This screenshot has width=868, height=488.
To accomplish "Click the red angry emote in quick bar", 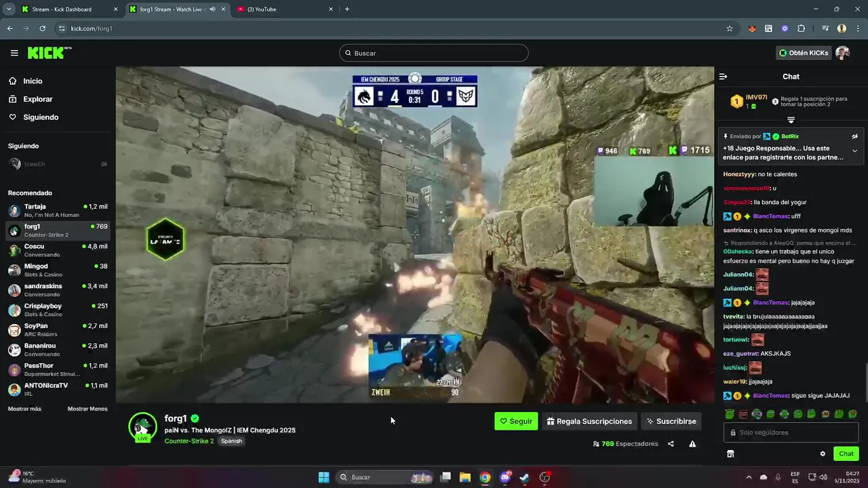I will (743, 414).
